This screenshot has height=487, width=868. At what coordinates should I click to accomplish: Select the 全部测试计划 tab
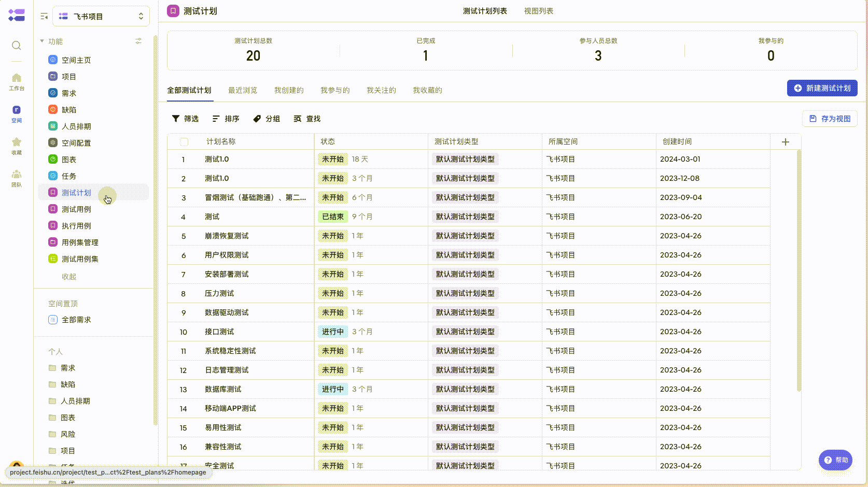click(x=189, y=90)
